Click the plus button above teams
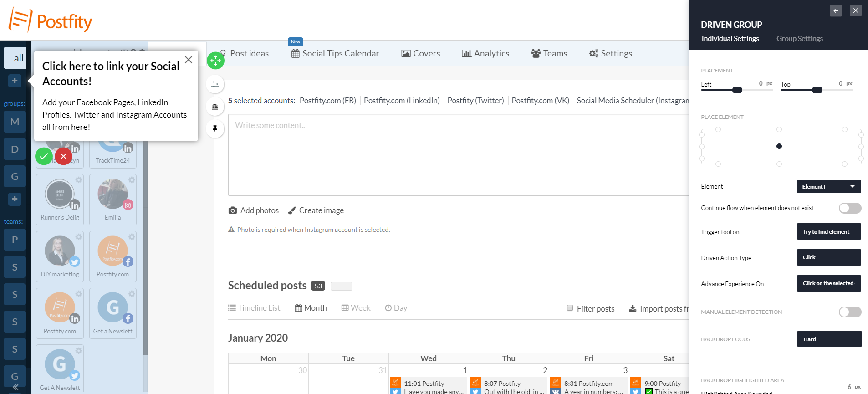This screenshot has width=868, height=394. (15, 199)
